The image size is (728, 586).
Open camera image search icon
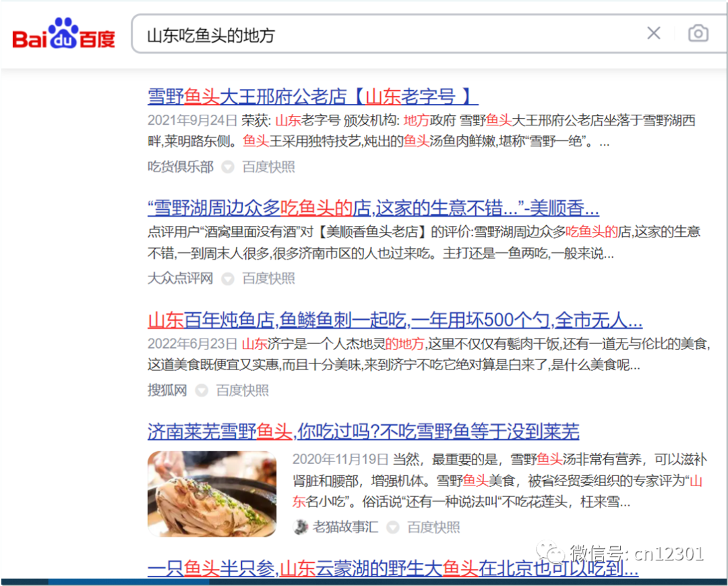(x=698, y=33)
